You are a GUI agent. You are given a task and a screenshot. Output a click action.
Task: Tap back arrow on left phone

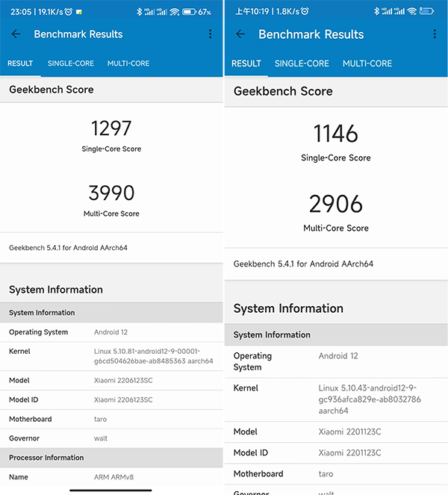(16, 34)
